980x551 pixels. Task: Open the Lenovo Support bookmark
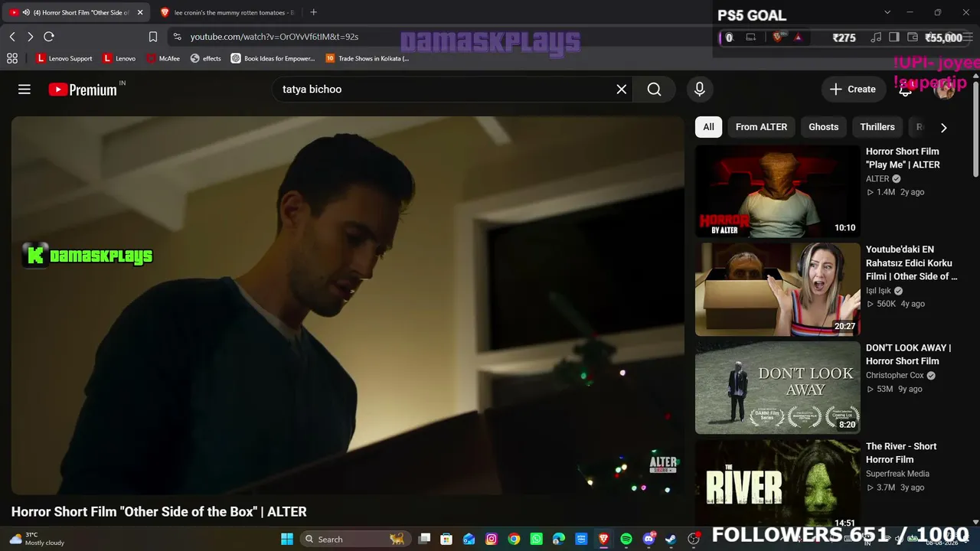[x=64, y=58]
